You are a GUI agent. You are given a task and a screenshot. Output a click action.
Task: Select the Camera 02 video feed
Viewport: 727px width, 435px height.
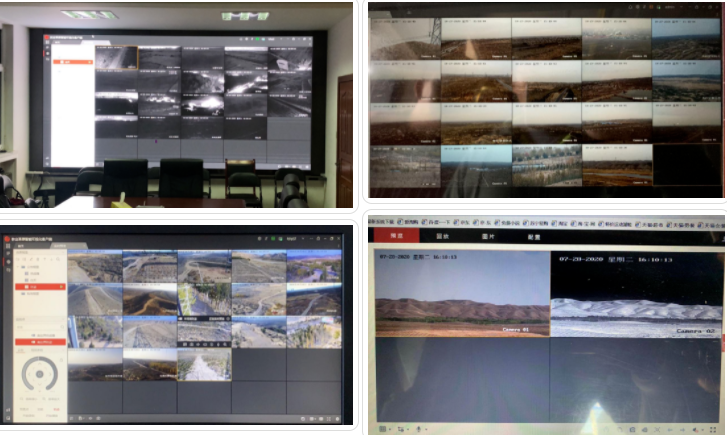(635, 294)
